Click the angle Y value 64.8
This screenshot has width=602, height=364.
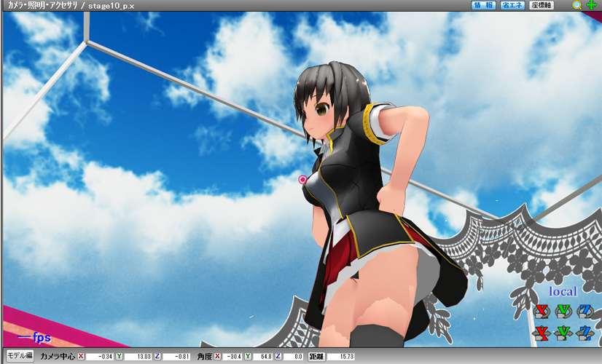262,356
